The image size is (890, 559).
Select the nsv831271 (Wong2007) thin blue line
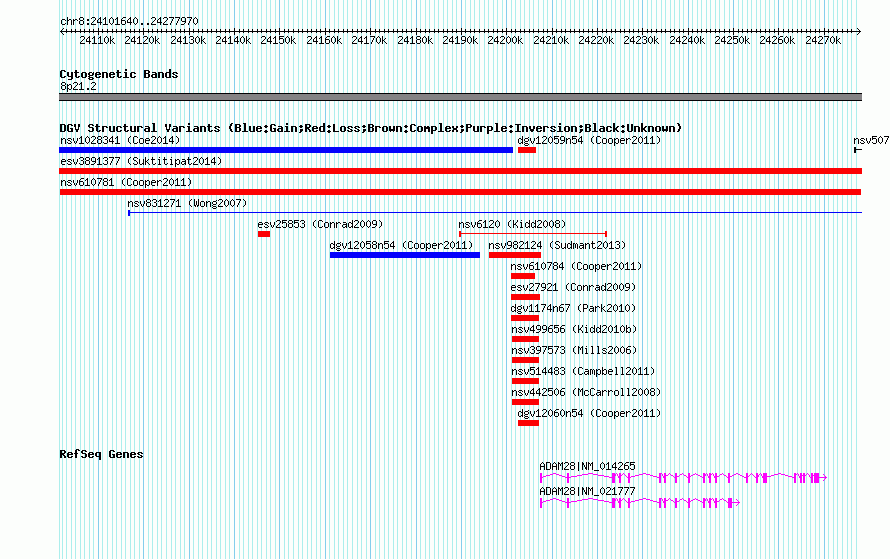click(495, 213)
